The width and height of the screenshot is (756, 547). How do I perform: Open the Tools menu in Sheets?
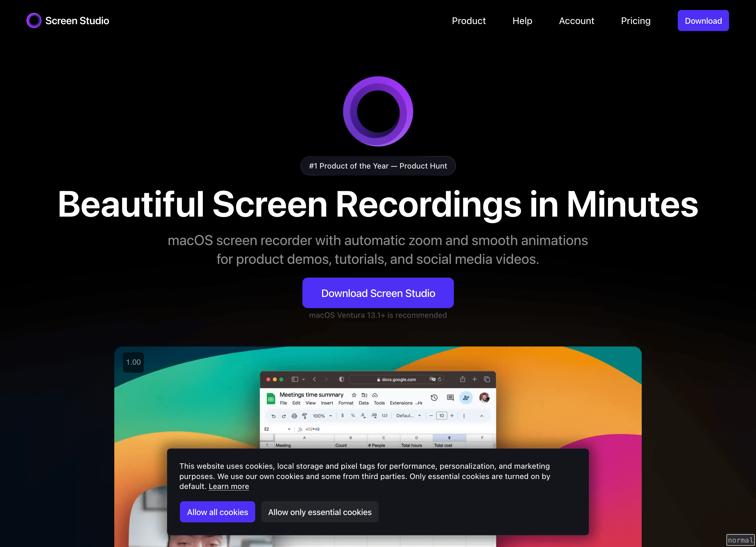pos(379,403)
